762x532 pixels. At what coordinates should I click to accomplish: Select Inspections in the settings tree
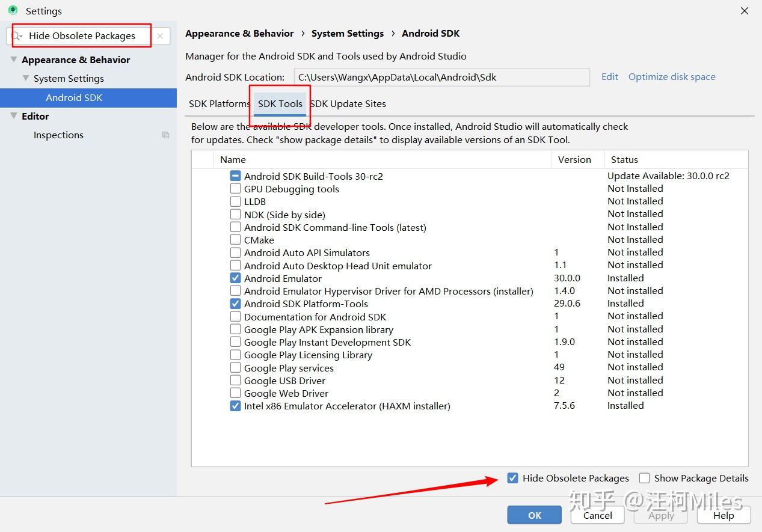point(58,135)
